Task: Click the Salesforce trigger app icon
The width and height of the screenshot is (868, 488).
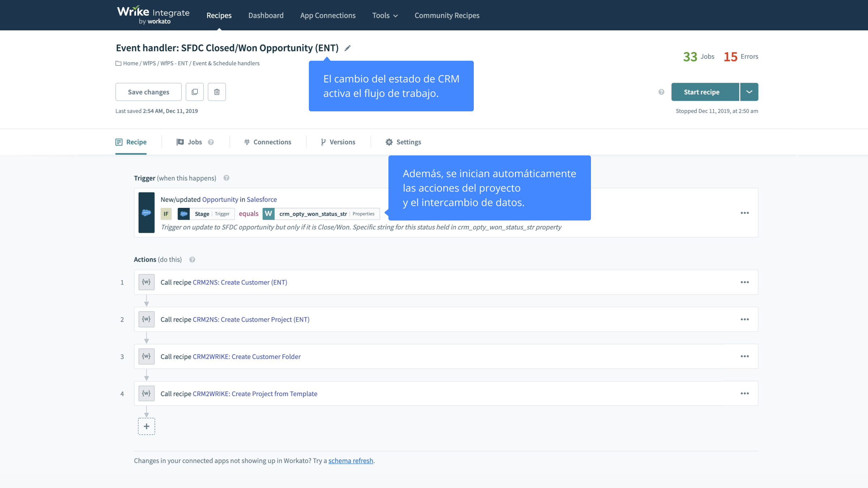Action: [x=146, y=213]
